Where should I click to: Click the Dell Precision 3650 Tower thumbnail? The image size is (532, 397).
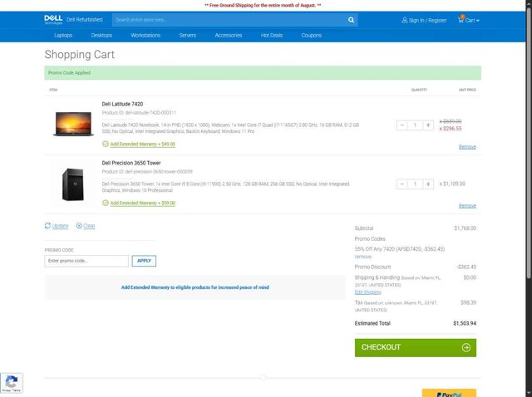[x=73, y=184]
